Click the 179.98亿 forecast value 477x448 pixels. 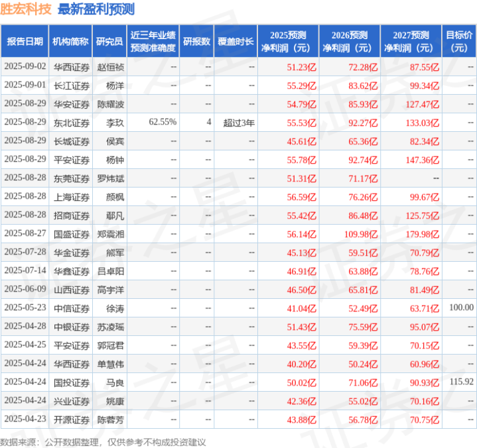(423, 235)
